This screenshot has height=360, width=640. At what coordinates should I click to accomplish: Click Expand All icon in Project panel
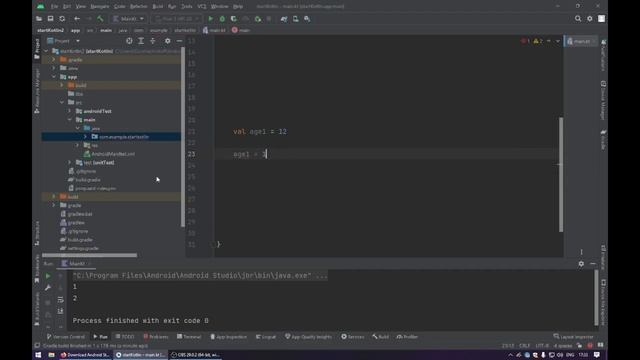click(141, 41)
